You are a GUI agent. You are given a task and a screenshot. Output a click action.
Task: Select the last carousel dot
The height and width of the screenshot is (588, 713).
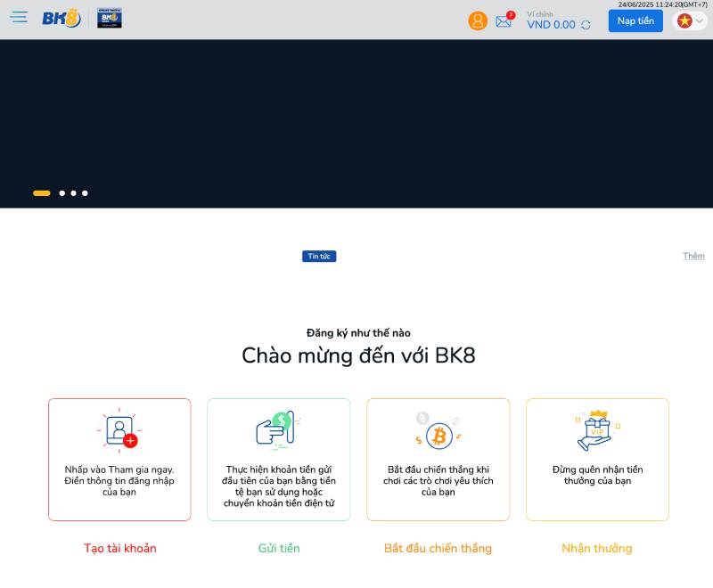tap(85, 192)
